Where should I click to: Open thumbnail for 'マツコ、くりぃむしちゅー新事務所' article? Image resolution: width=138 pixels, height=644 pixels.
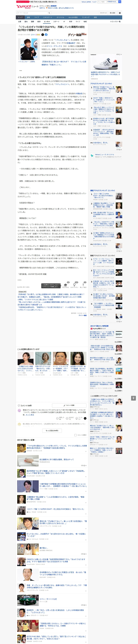coord(61,358)
